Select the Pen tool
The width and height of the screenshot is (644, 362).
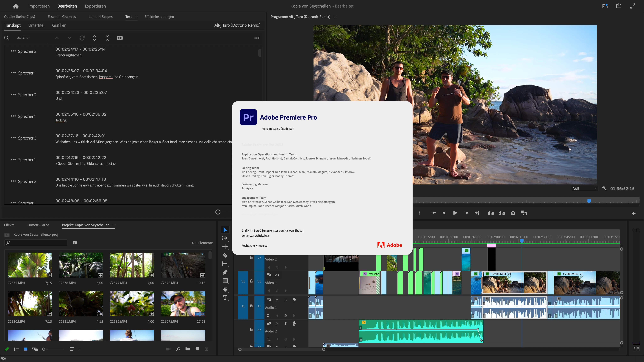tap(225, 272)
